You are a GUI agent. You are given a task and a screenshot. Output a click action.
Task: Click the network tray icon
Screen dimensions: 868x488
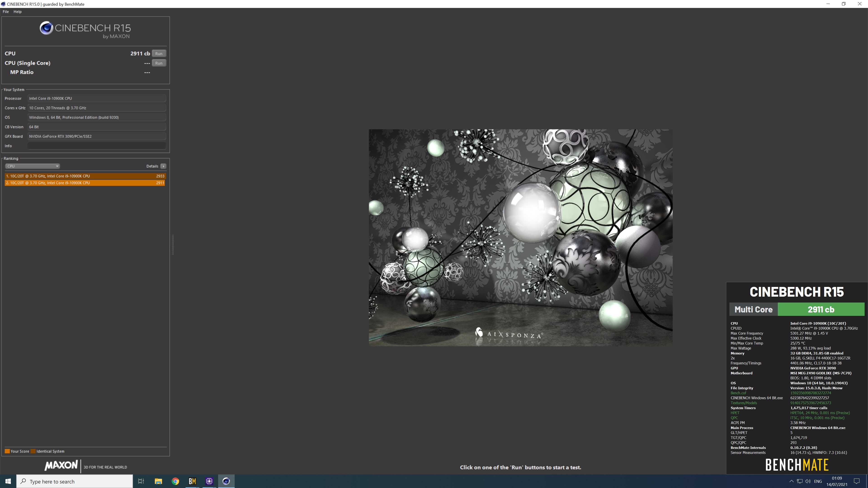tap(800, 481)
